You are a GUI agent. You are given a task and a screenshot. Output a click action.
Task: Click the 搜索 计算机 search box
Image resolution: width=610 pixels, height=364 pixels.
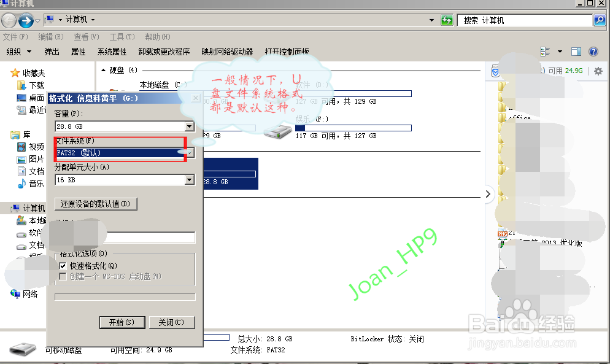pyautogui.click(x=525, y=20)
